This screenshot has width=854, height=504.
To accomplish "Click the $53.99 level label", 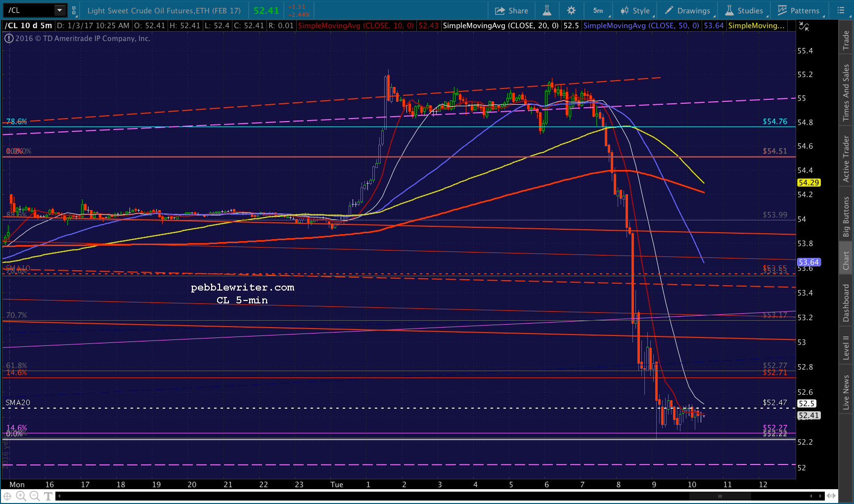I will point(775,215).
